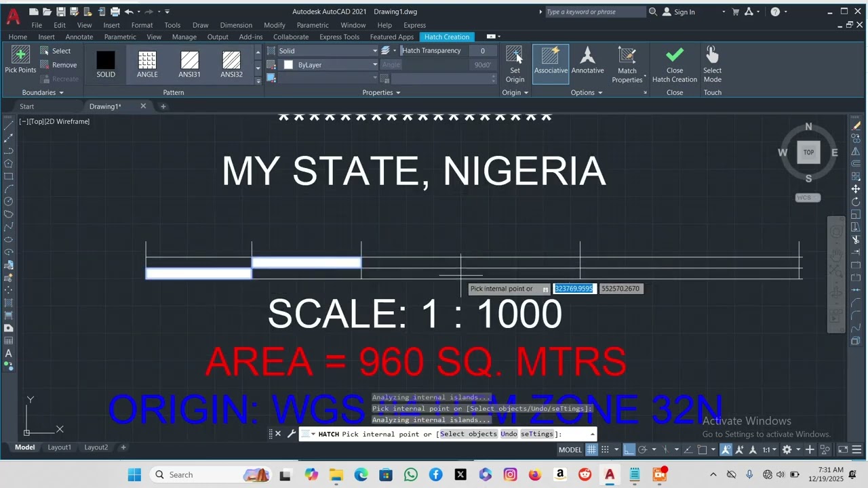Viewport: 868px width, 488px height.
Task: Toggle the drawing grid display in status bar
Action: (x=591, y=449)
